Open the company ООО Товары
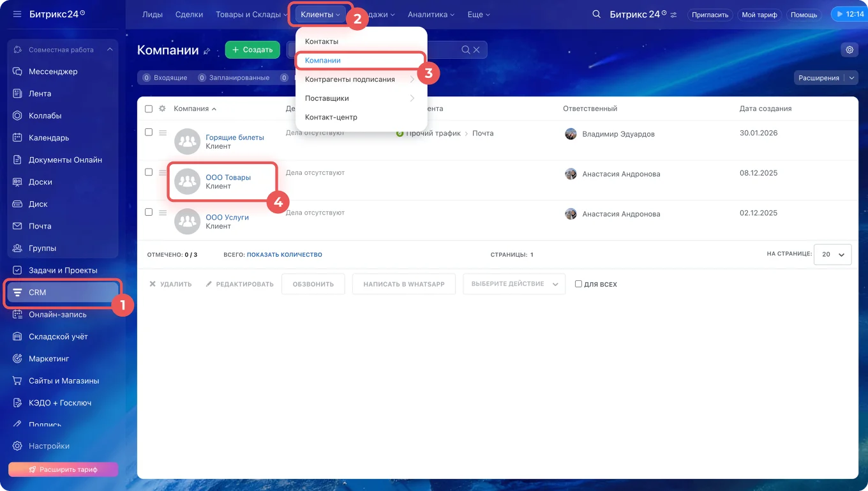 pyautogui.click(x=227, y=178)
